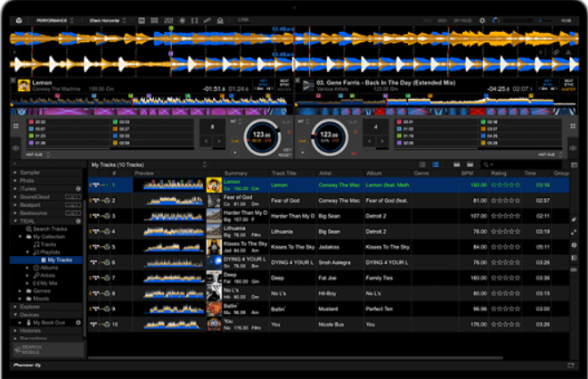Trigger deck 1 pink hot cue at 00:32
Viewport: 588px width, 379px height.
tap(69, 122)
